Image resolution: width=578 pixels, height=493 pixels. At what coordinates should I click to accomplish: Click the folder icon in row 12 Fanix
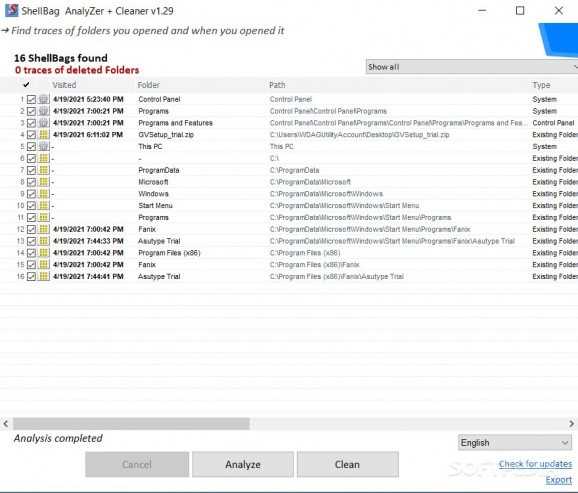pyautogui.click(x=44, y=229)
